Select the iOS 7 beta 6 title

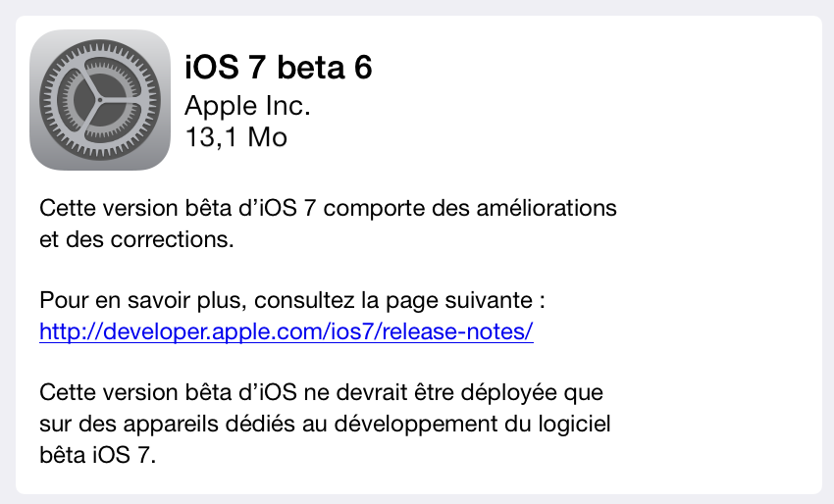279,68
